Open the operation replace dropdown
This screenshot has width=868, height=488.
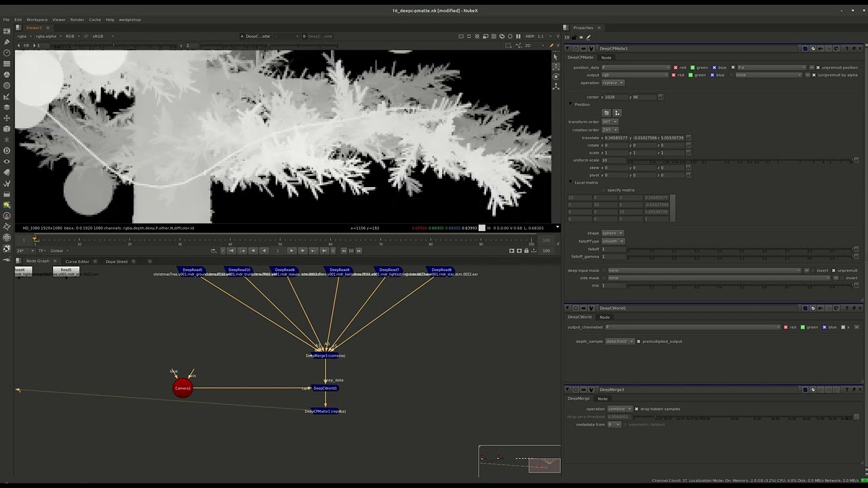coord(612,83)
